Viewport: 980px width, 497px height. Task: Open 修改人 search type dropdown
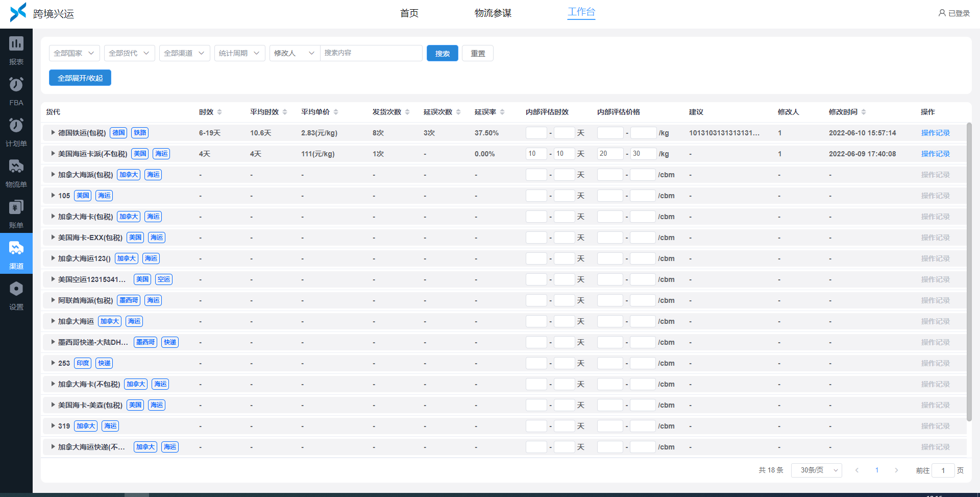[x=295, y=53]
